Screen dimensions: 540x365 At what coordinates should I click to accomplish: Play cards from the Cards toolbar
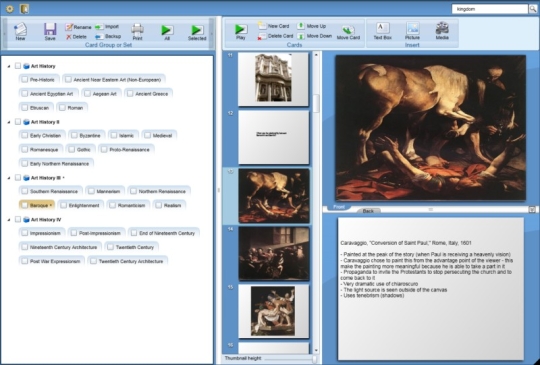coord(241,31)
